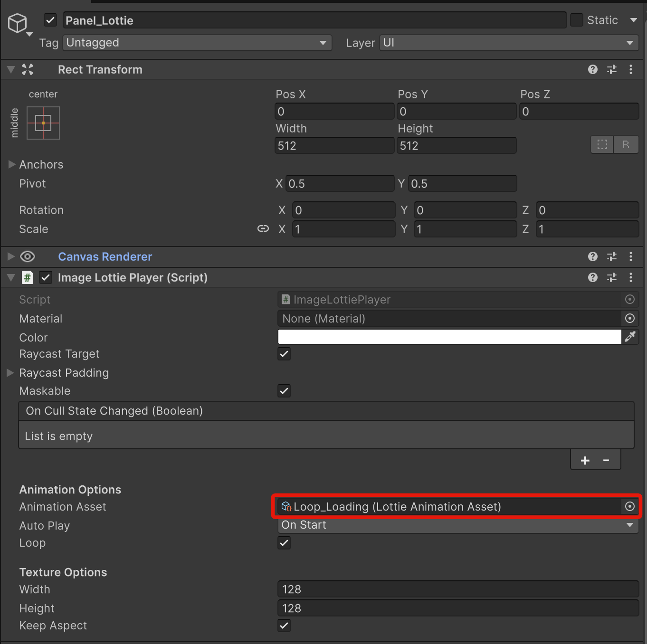Toggle Rect Transform raw edit mode button
This screenshot has width=647, height=644.
(x=626, y=145)
